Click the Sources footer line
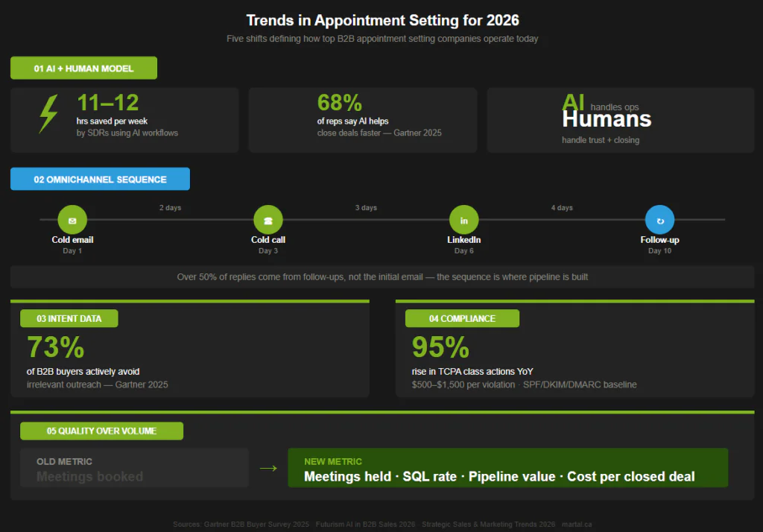Image resolution: width=763 pixels, height=532 pixels. 382,525
